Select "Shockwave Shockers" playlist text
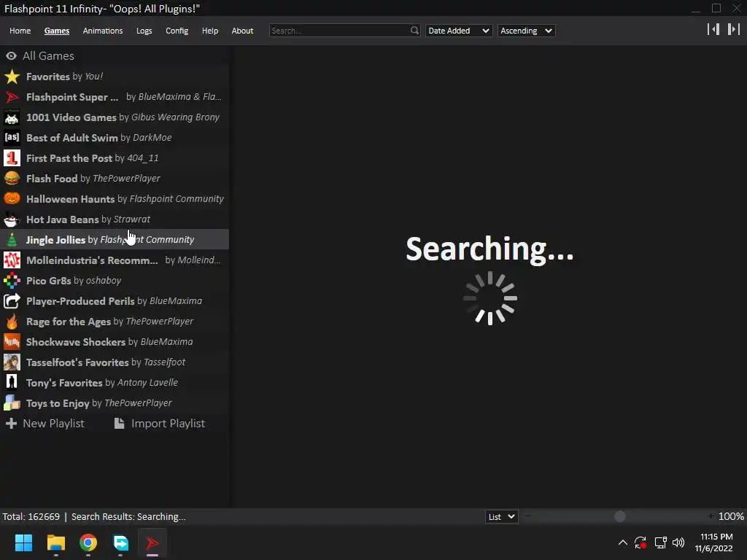Viewport: 747px width, 560px height. coord(76,342)
